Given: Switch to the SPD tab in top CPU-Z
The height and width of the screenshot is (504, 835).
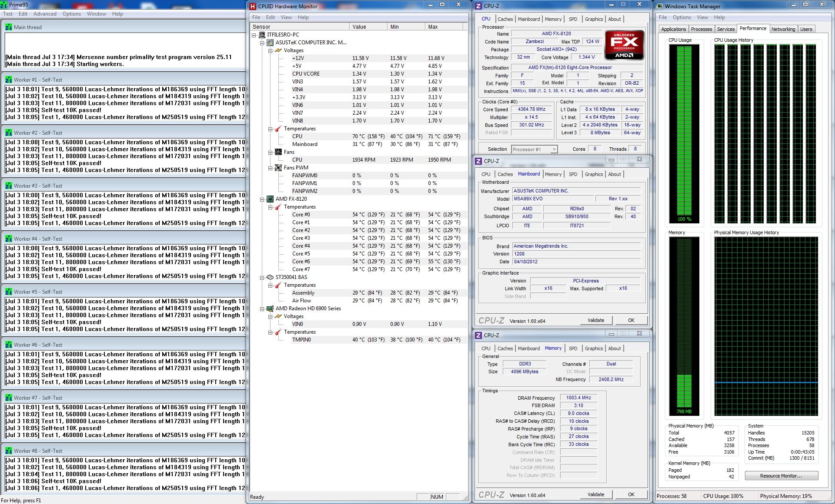Looking at the screenshot, I should 573,19.
